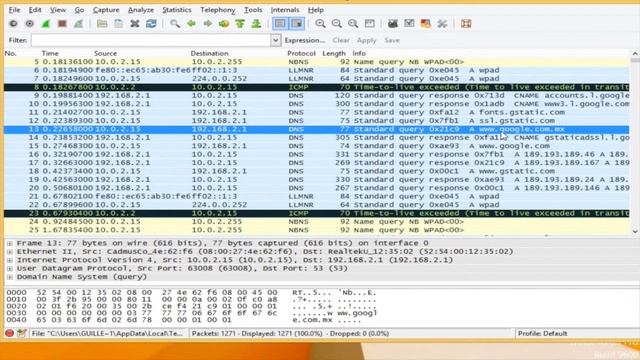
Task: Expand Domain Name System (query) node
Action: click(x=10, y=277)
